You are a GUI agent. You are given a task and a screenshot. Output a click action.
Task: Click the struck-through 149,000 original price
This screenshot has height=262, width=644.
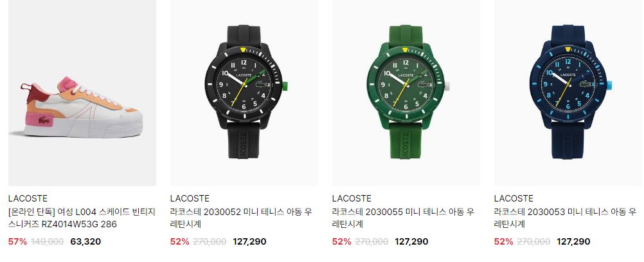[x=48, y=242]
